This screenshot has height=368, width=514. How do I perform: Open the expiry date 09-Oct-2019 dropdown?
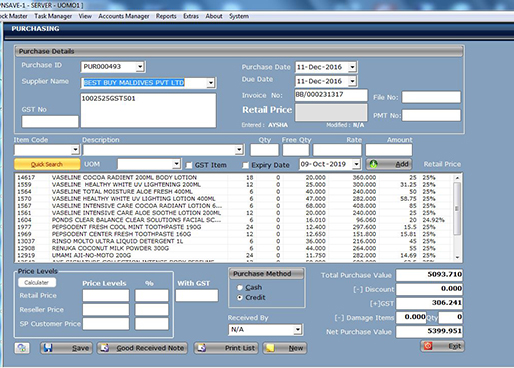coord(356,164)
